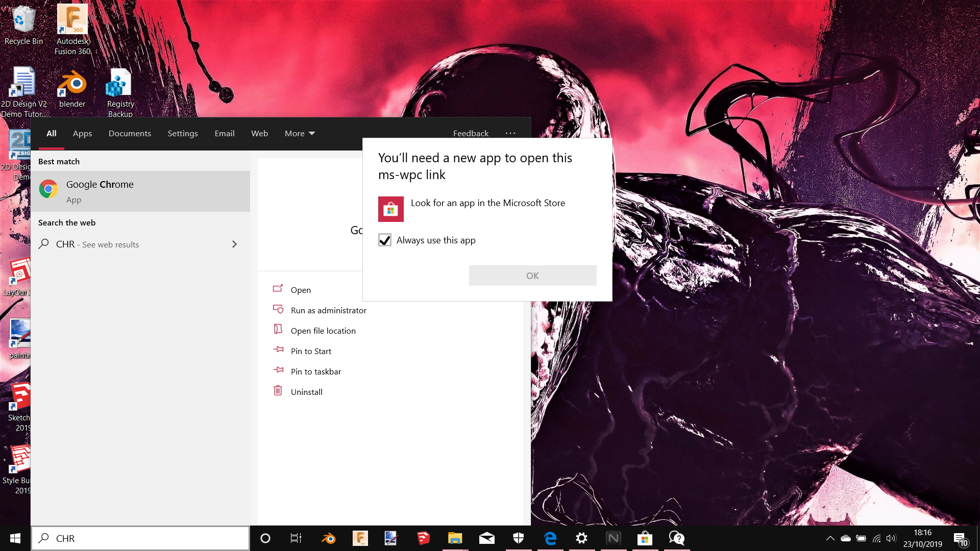Open Windows Security shield on taskbar
Image resolution: width=980 pixels, height=551 pixels.
coord(518,538)
